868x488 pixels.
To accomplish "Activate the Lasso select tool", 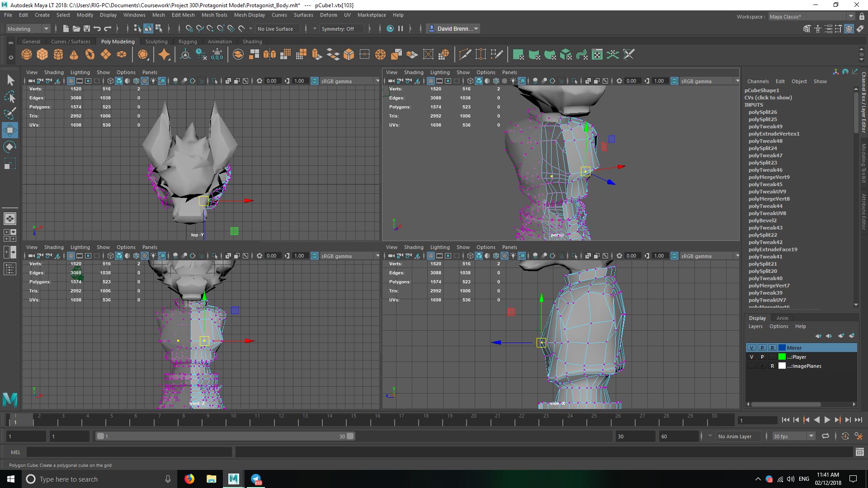I will click(x=10, y=97).
